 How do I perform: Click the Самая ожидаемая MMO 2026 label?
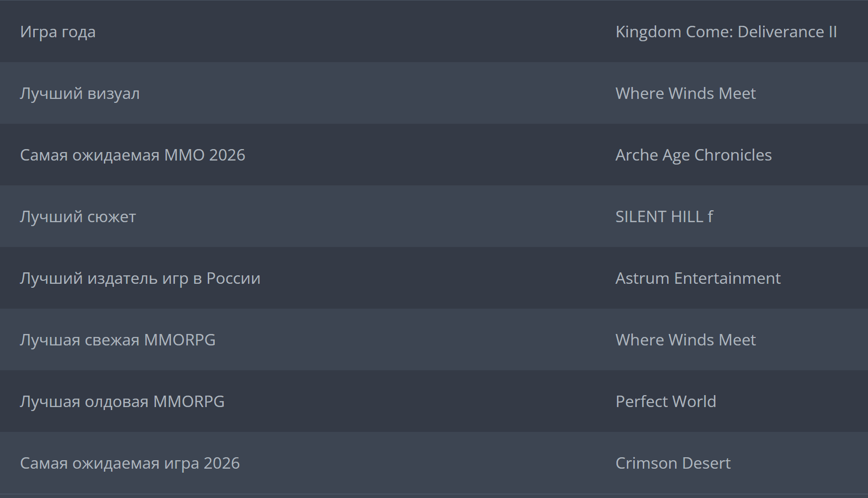coord(132,155)
